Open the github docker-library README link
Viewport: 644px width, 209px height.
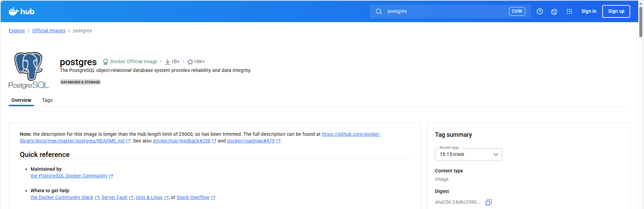tap(351, 134)
